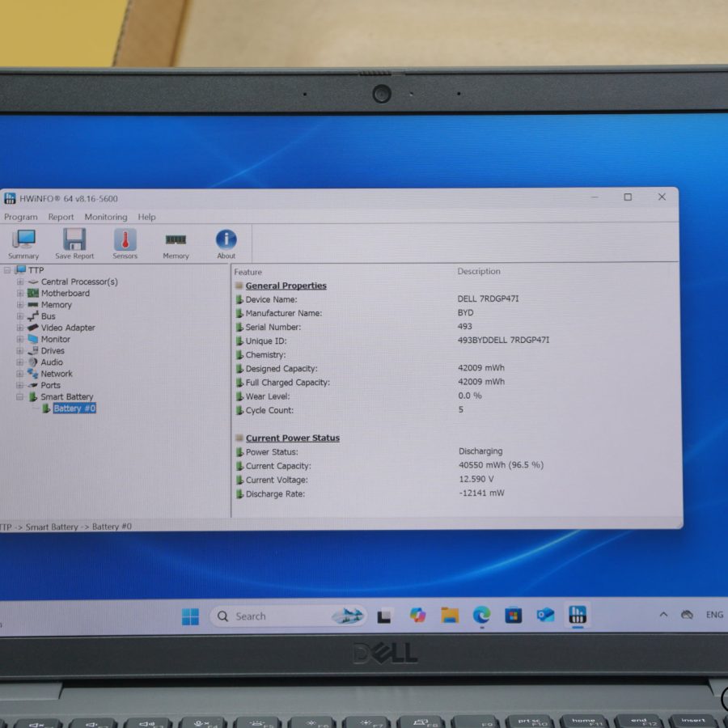Screen dimensions: 728x728
Task: Select the Network tree node
Action: click(56, 374)
